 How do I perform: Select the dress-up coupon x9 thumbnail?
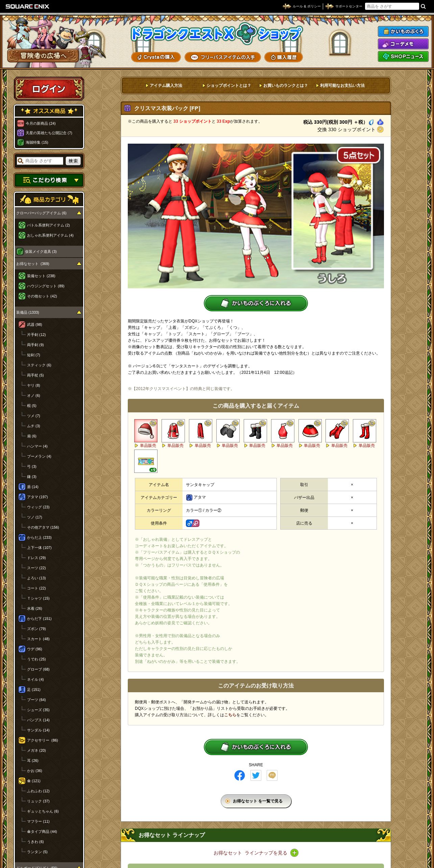(146, 461)
